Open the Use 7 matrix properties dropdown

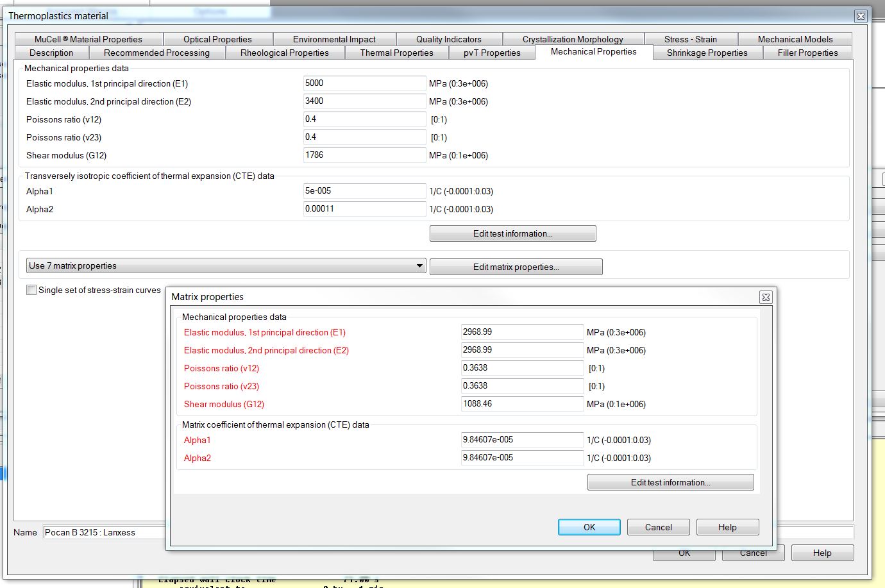(419, 265)
